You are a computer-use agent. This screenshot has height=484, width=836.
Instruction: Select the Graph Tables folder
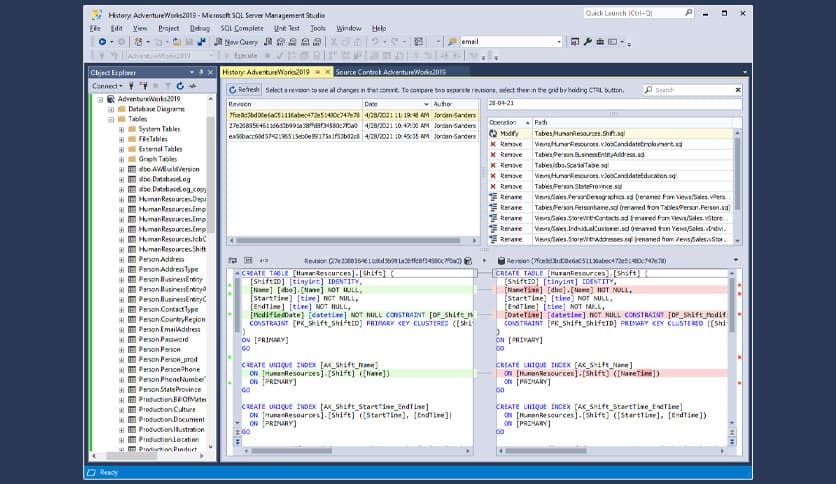[x=158, y=159]
